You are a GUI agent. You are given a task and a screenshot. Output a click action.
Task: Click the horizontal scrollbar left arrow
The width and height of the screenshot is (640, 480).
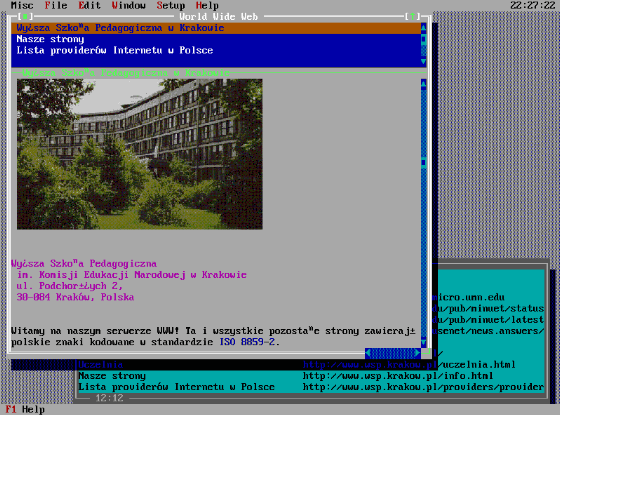point(368,353)
